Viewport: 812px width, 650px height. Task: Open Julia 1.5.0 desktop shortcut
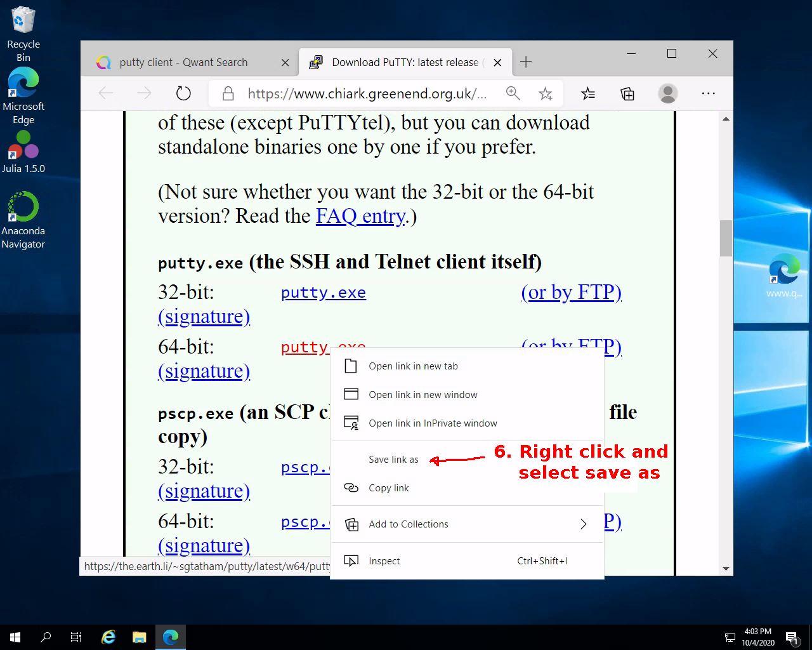pyautogui.click(x=23, y=152)
